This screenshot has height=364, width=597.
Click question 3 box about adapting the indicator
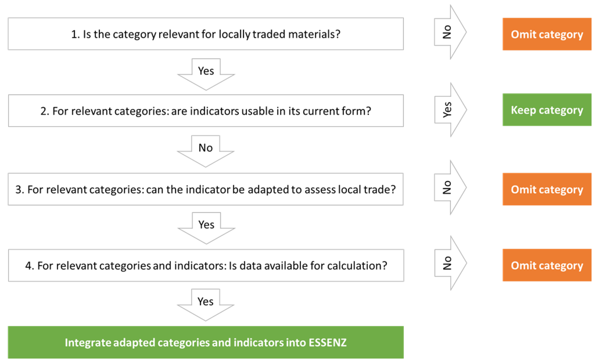tap(205, 189)
